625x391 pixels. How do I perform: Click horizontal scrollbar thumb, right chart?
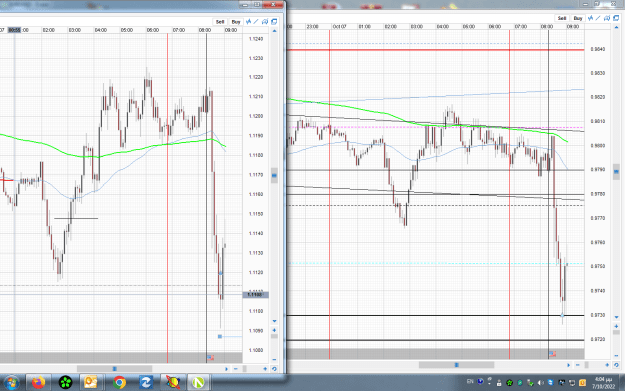pyautogui.click(x=456, y=365)
